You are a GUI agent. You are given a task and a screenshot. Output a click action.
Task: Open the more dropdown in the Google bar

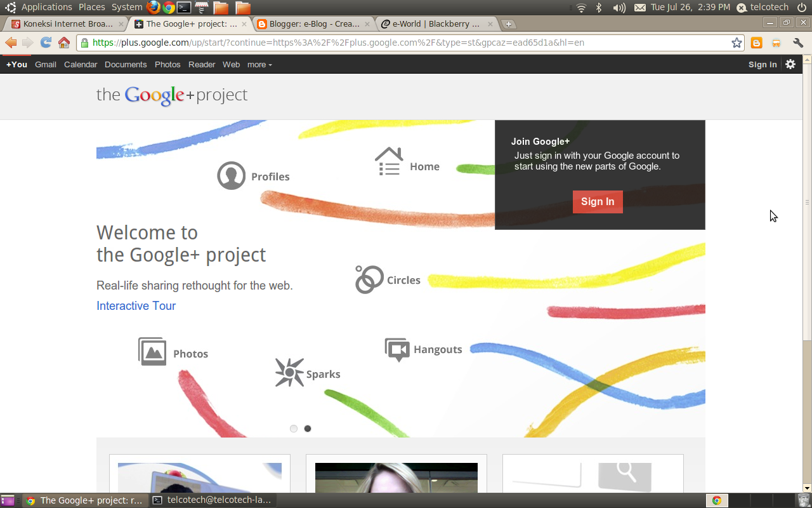click(x=258, y=64)
